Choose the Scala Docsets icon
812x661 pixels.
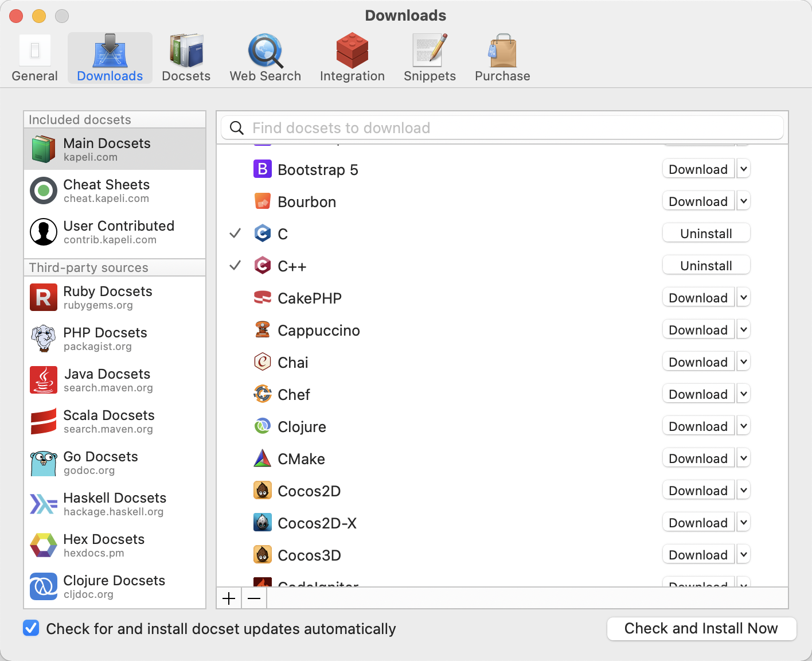pyautogui.click(x=44, y=421)
